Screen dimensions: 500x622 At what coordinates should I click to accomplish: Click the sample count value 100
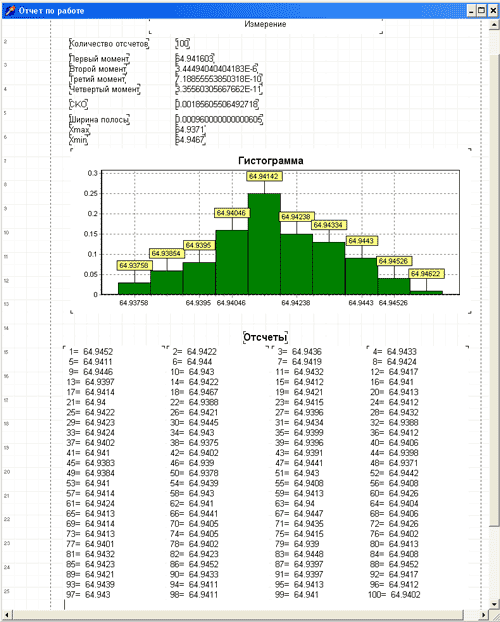(x=183, y=44)
